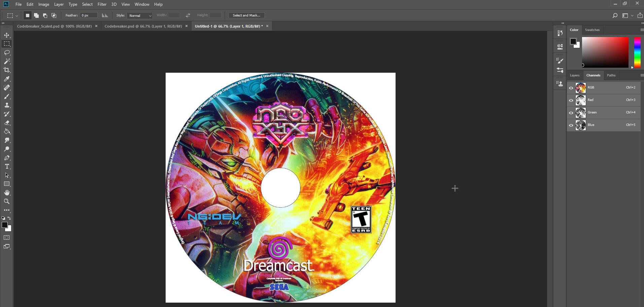Swap foreground and background colors
The image size is (644, 307).
pyautogui.click(x=9, y=218)
